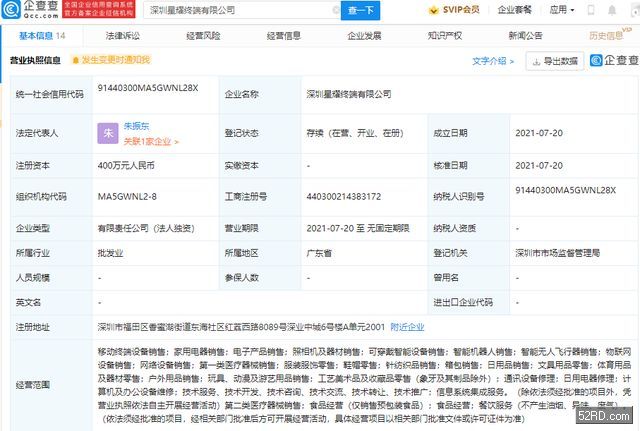Open the 企业发展 tab
This screenshot has height=431, width=640.
click(364, 35)
